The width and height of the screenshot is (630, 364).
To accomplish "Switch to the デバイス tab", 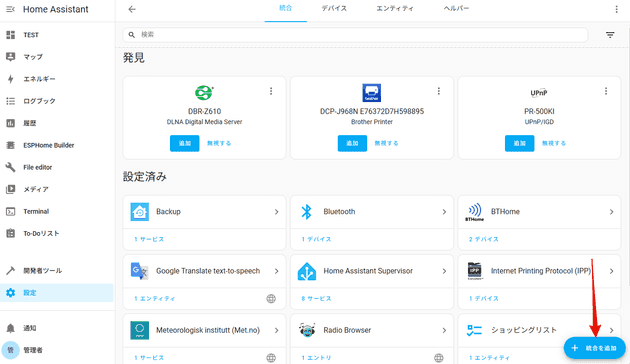I will [x=334, y=8].
